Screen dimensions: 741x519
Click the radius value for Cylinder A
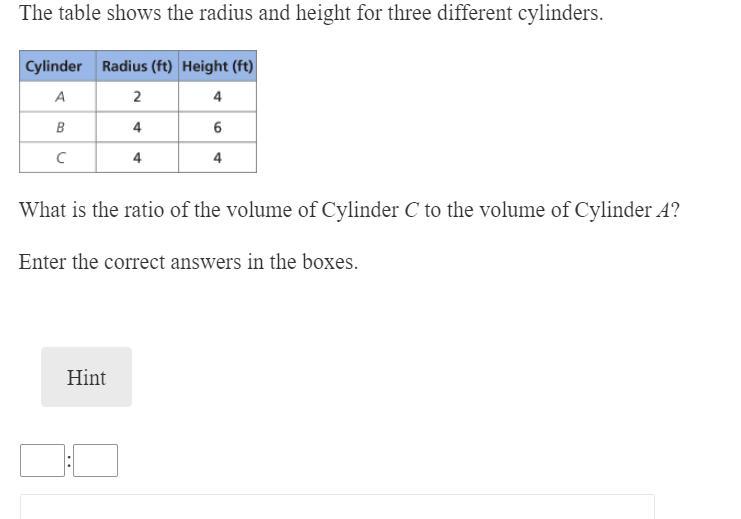[x=137, y=97]
